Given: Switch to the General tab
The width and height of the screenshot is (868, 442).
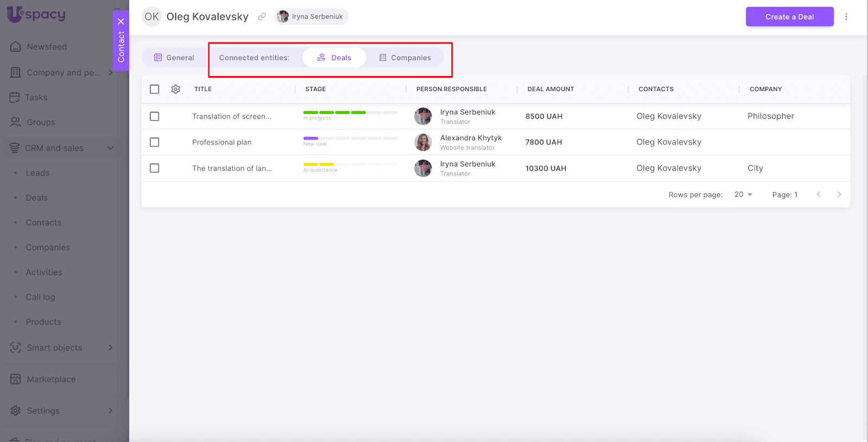Looking at the screenshot, I should point(174,58).
